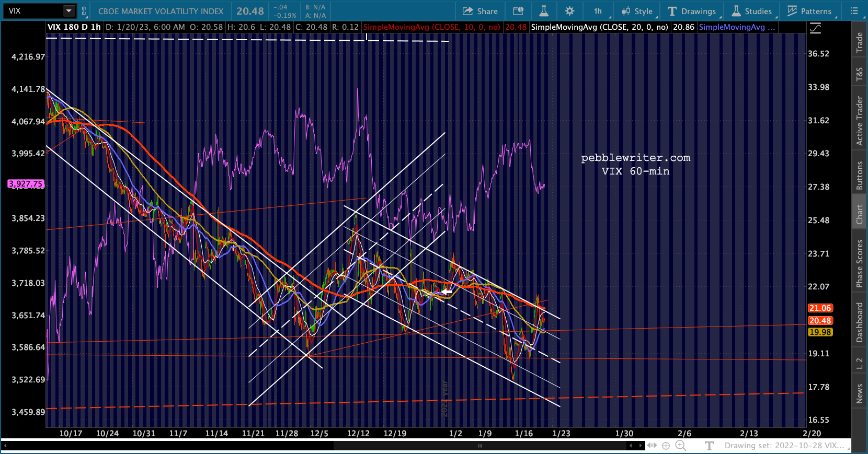Click the scroll right arrow near zoom controls
The height and width of the screenshot is (454, 868).
point(640,446)
